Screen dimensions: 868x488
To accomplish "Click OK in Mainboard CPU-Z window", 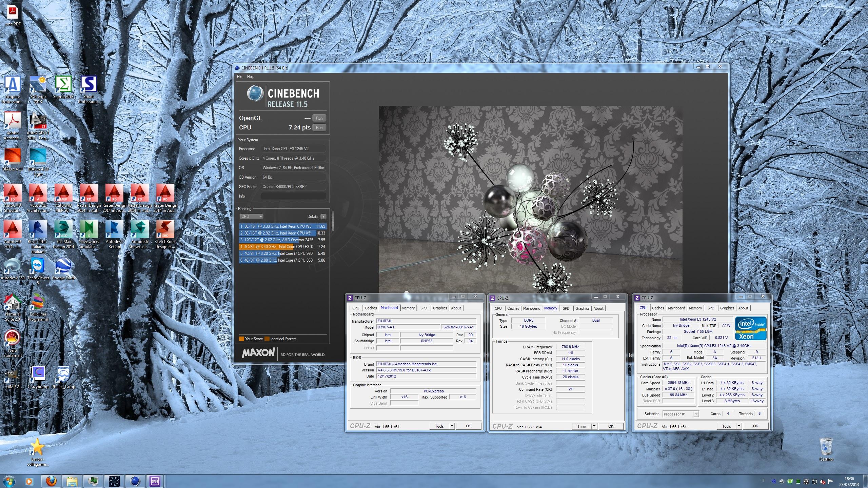I will coord(468,426).
